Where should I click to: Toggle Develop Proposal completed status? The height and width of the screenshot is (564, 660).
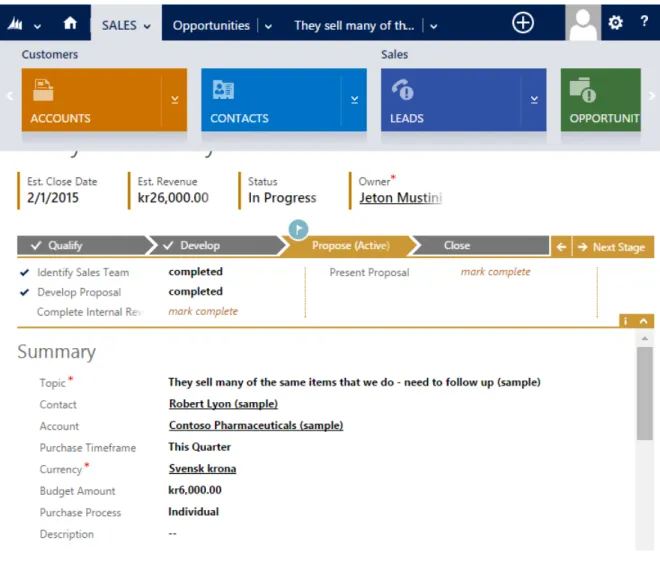click(x=195, y=292)
